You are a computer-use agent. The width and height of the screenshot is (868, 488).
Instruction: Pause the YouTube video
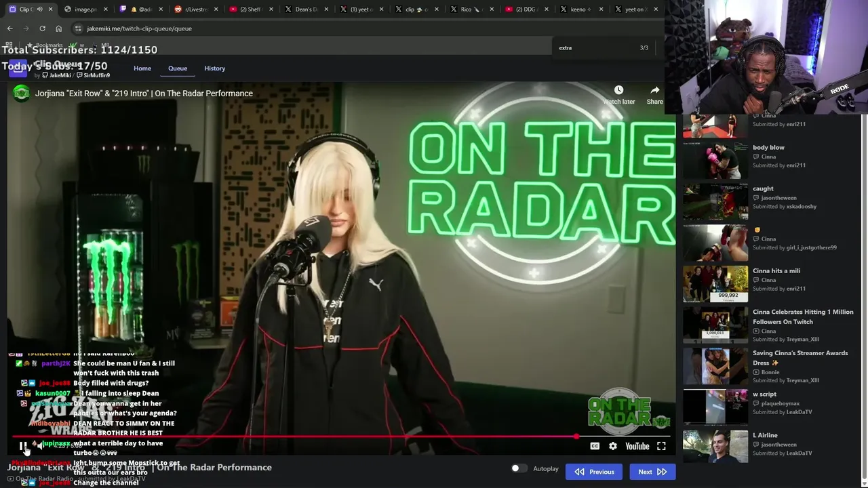[23, 446]
